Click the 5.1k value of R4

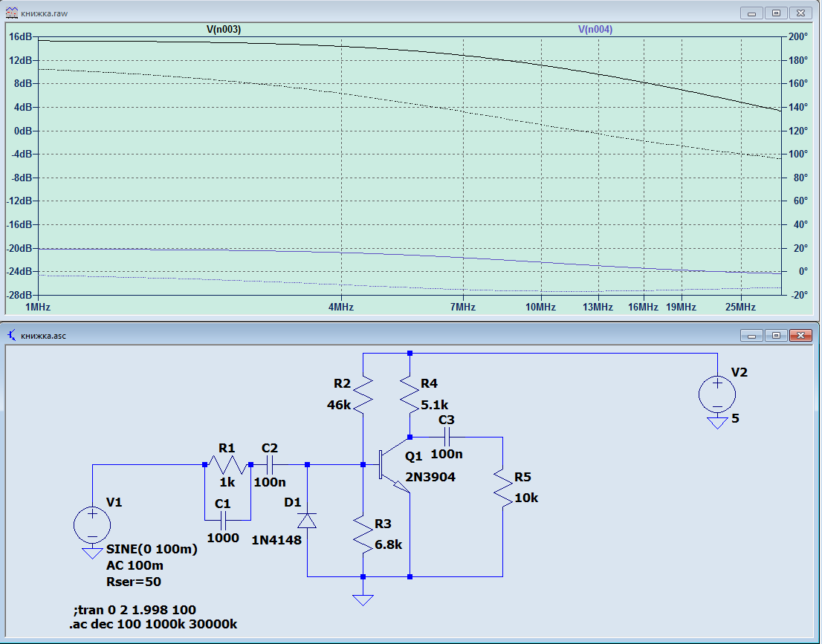[x=435, y=405]
